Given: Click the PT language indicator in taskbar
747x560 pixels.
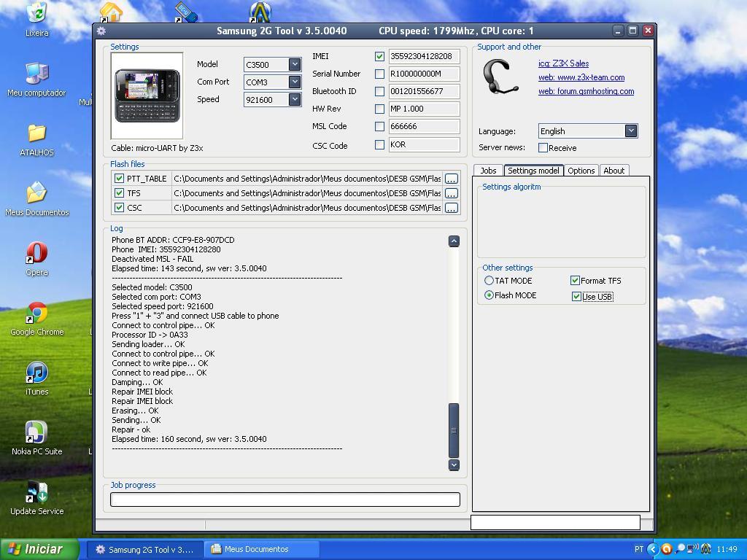Looking at the screenshot, I should 639,549.
